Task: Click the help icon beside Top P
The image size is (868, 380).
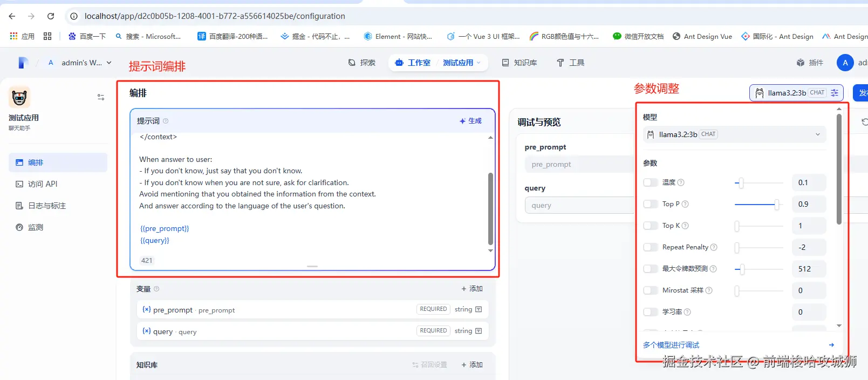Action: (685, 204)
